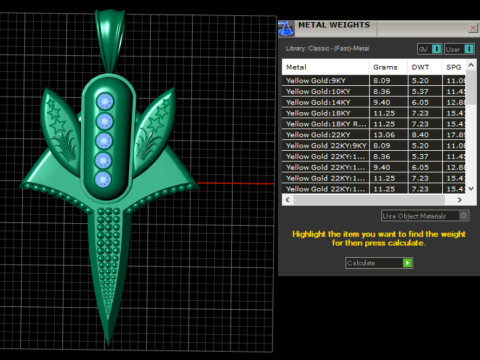Click 8.40 DWT value
This screenshot has height=360, width=480.
click(x=420, y=135)
